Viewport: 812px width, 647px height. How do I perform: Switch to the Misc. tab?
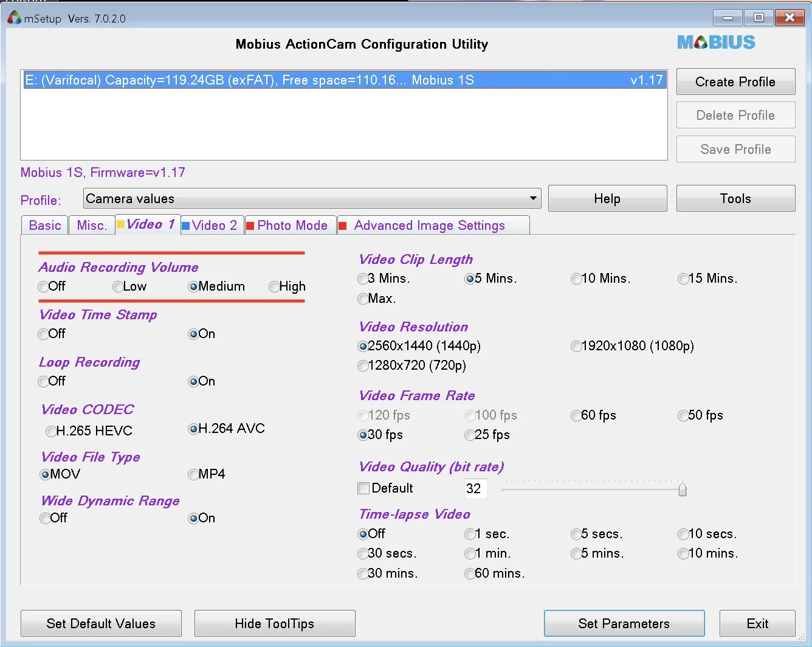click(x=92, y=225)
